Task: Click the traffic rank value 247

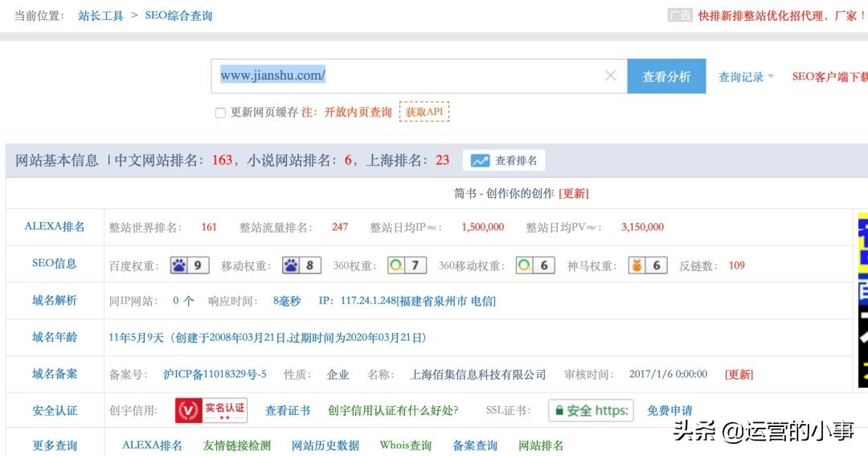Action: coord(340,227)
